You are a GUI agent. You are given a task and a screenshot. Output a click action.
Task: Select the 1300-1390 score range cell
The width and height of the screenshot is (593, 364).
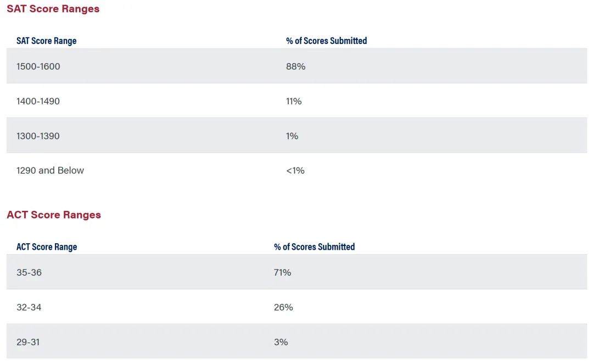(x=38, y=136)
